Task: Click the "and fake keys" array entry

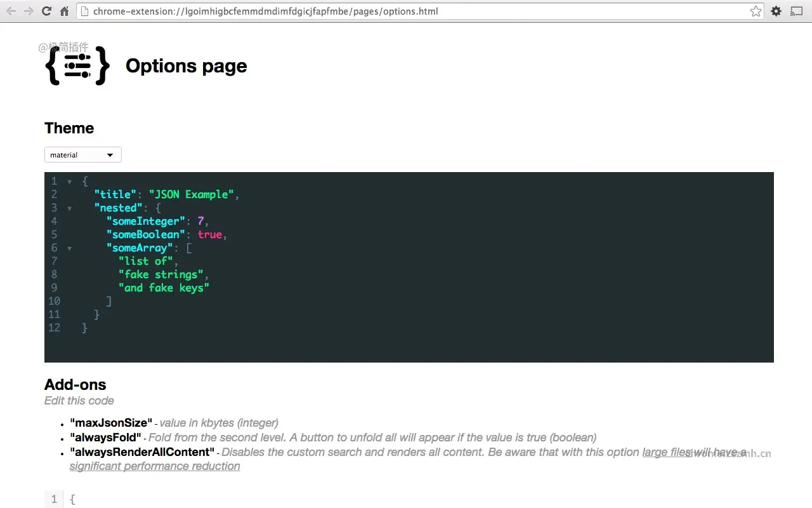Action: (164, 288)
